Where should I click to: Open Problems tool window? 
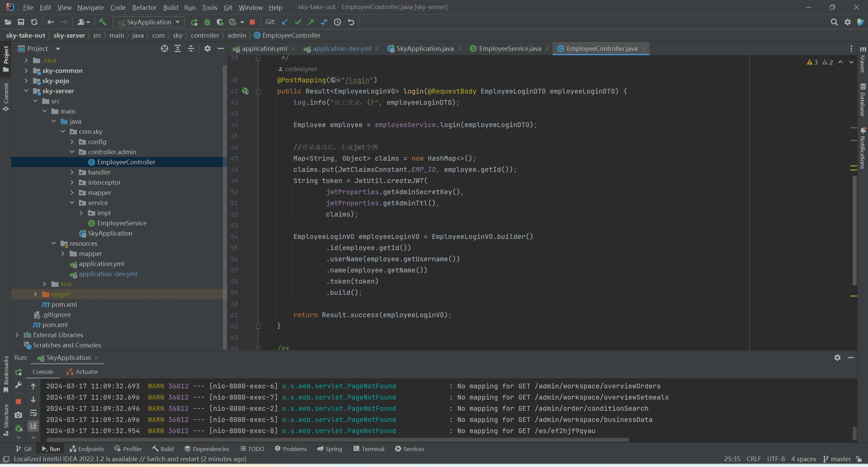pyautogui.click(x=291, y=449)
